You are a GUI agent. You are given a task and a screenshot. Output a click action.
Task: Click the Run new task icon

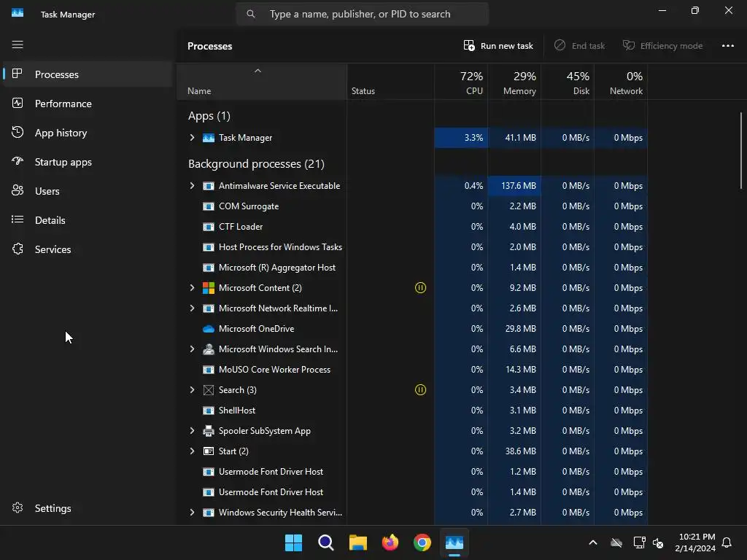coord(469,46)
